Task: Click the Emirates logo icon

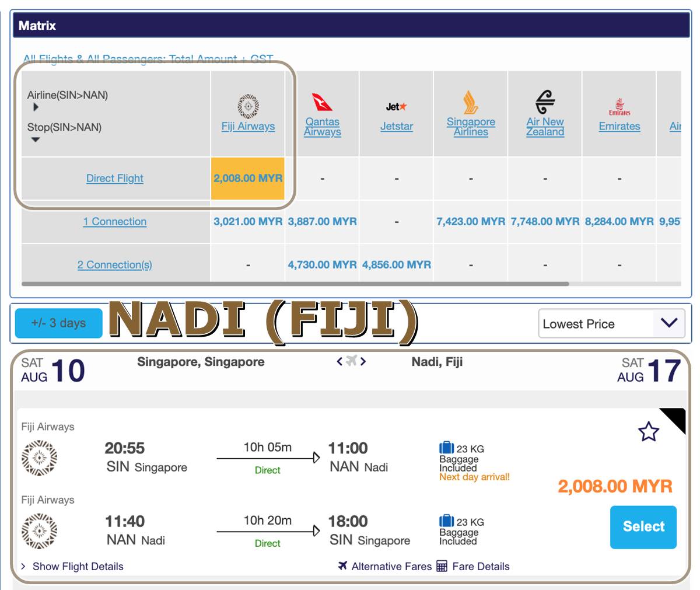Action: pos(619,106)
